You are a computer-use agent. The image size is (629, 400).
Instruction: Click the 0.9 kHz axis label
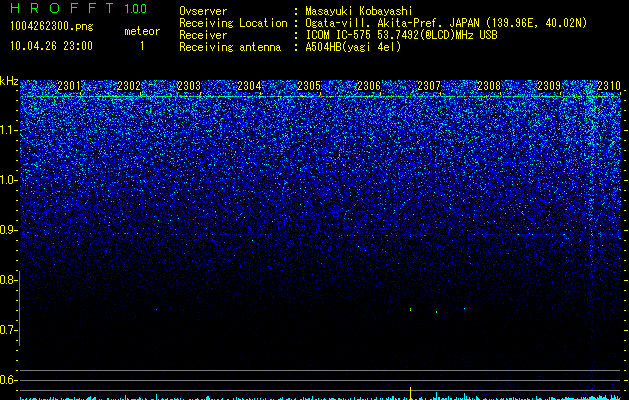click(x=8, y=230)
